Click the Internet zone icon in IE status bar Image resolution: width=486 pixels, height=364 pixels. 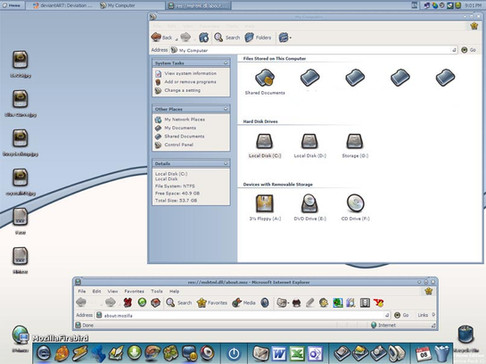tap(374, 325)
